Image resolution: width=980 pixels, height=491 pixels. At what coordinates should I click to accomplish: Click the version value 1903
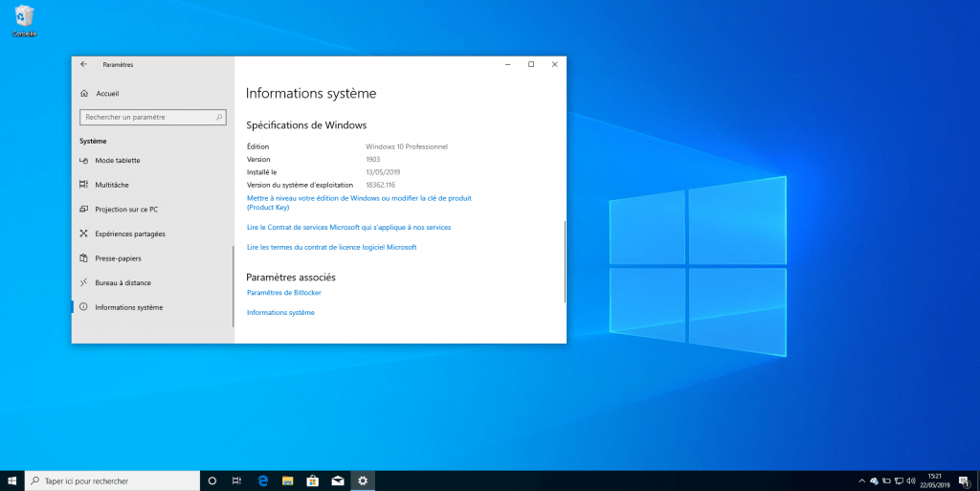click(x=373, y=159)
